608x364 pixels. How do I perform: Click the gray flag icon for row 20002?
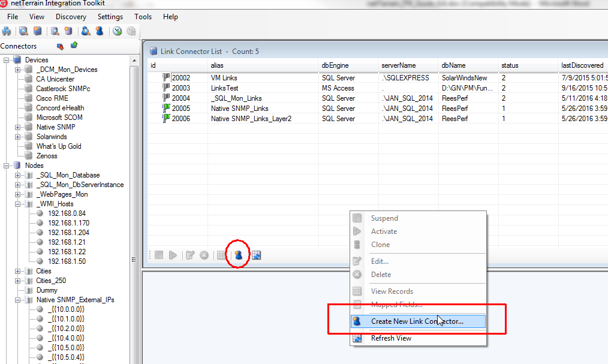pos(166,78)
